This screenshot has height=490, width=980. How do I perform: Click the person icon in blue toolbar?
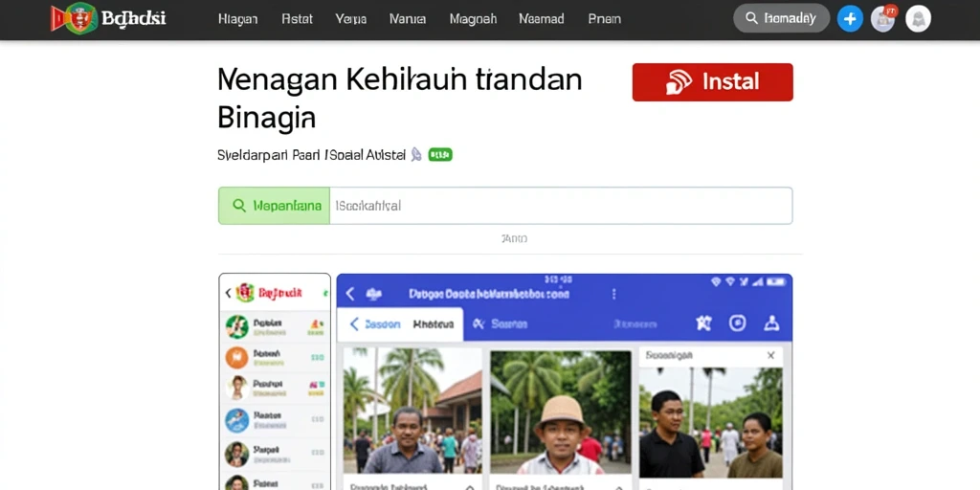772,323
